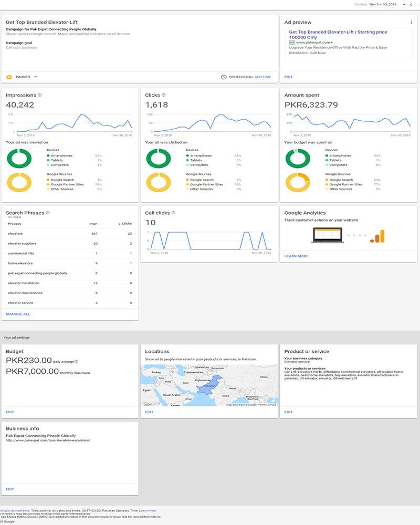The image size is (420, 525).
Task: Click the orange analytics bar chart icon
Action: (x=377, y=236)
